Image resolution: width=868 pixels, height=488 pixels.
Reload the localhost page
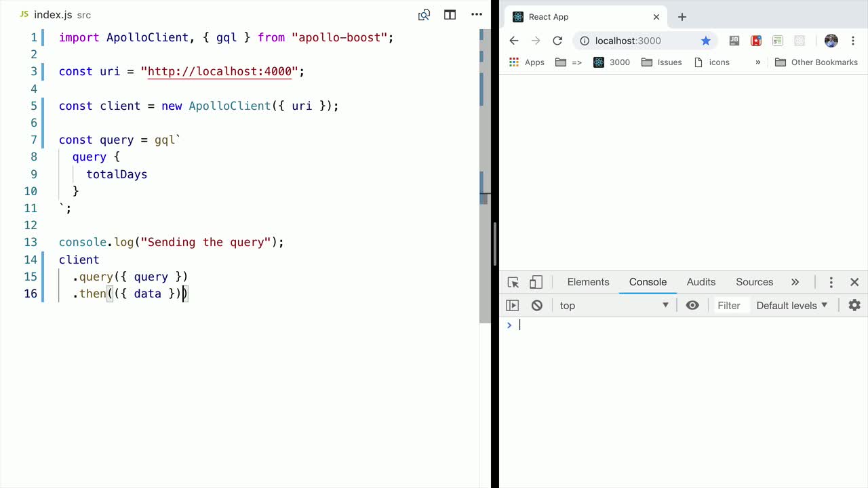[557, 41]
